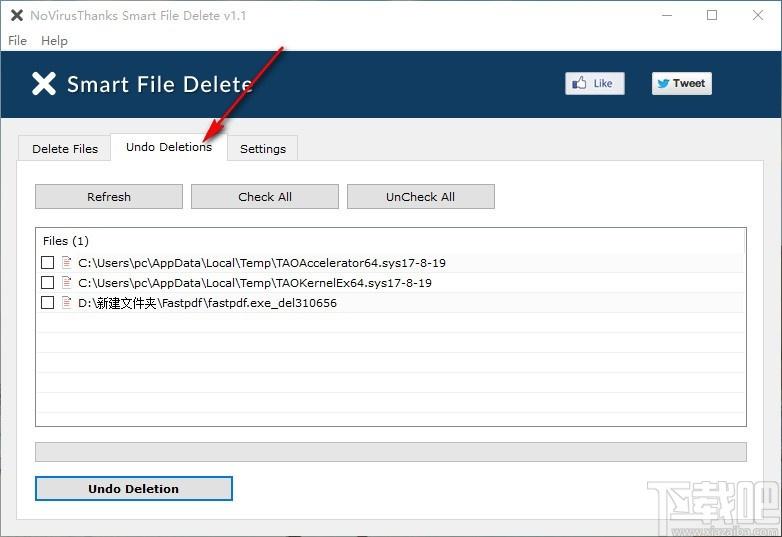Click the Refresh button
This screenshot has height=537, width=782.
coord(109,196)
